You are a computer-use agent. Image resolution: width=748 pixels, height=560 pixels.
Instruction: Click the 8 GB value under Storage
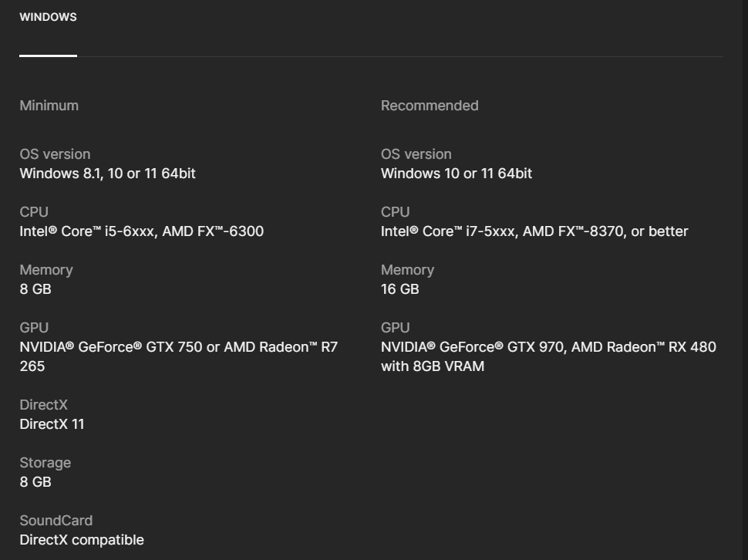tap(35, 482)
